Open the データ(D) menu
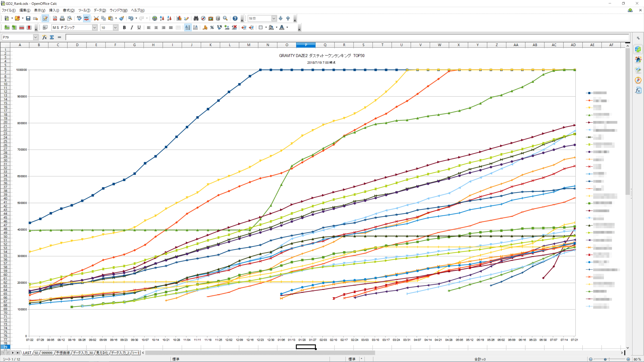The image size is (644, 362). [100, 10]
